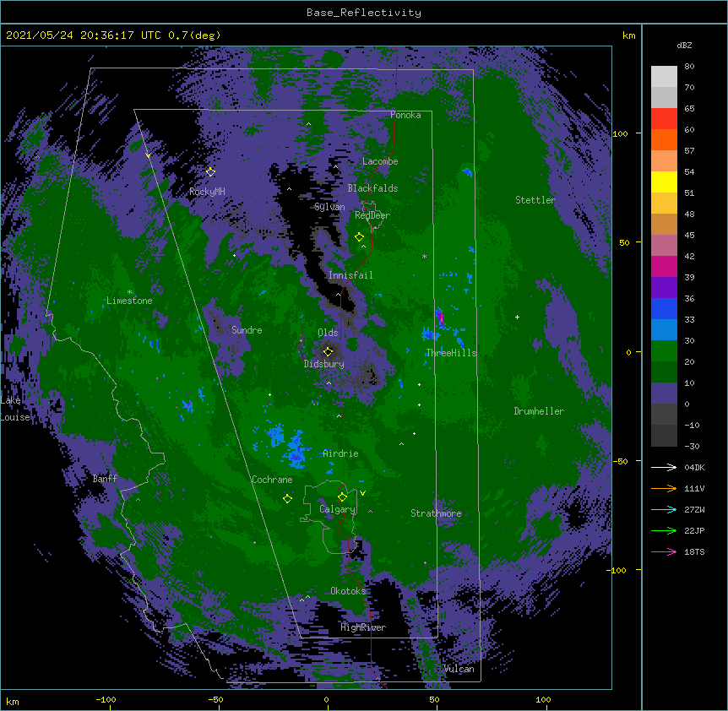
Task: Click the Innisfail city label
Action: (x=350, y=275)
